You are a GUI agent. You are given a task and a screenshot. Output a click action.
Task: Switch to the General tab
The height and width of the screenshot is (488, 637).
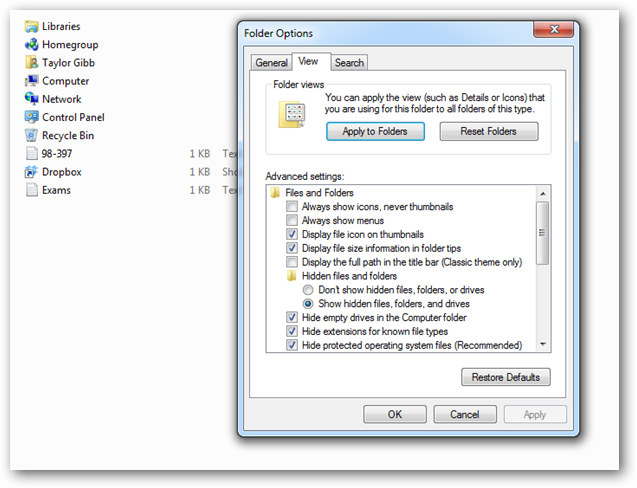[271, 63]
